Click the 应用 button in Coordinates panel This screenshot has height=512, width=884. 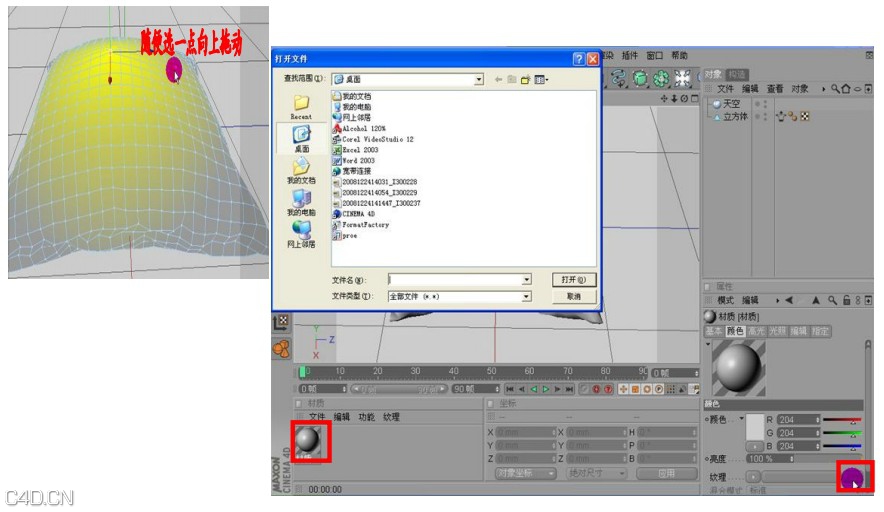pos(667,473)
